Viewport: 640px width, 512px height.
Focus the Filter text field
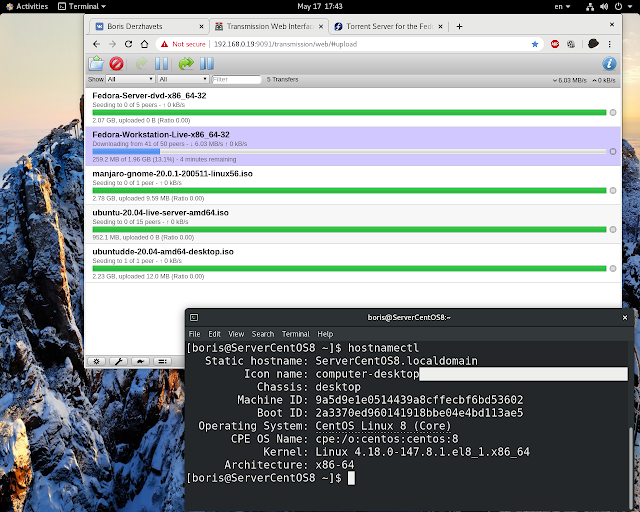click(236, 79)
